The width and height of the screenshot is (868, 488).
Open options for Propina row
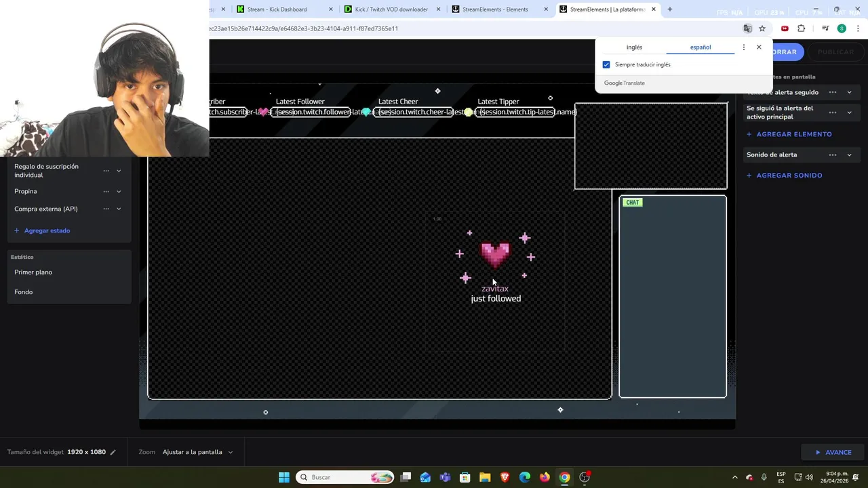point(106,191)
